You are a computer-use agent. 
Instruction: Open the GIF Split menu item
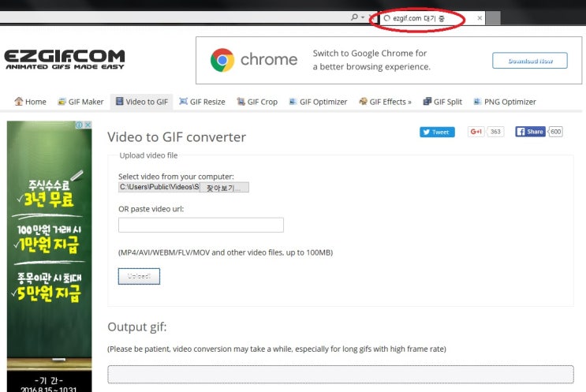tap(442, 102)
